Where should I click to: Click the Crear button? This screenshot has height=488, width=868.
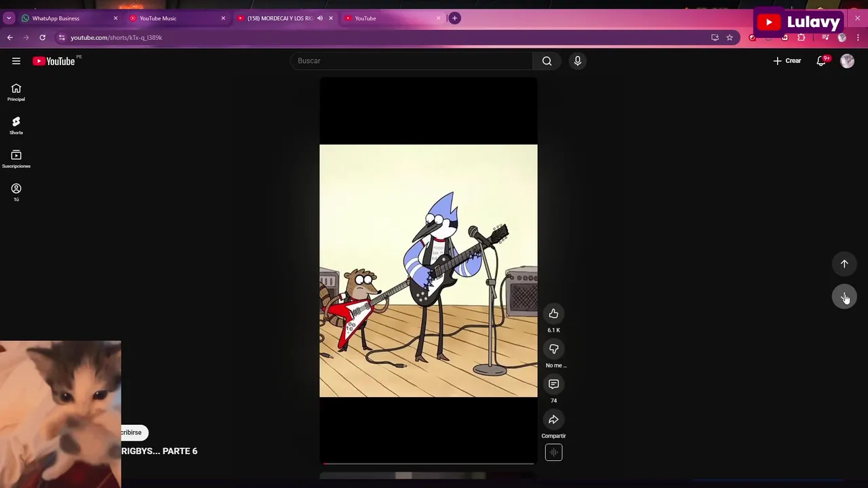coord(787,61)
